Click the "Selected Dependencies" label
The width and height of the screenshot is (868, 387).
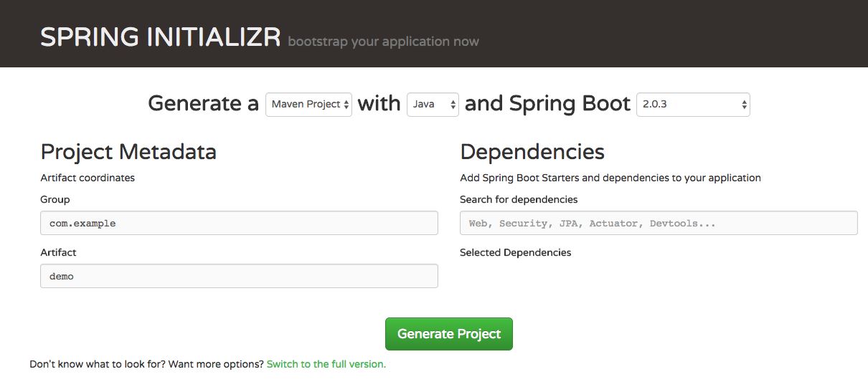pos(516,252)
